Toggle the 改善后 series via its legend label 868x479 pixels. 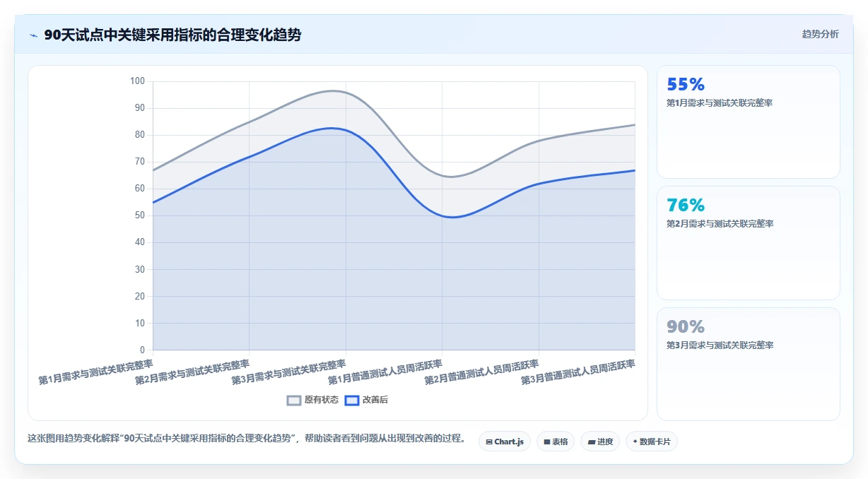point(375,400)
